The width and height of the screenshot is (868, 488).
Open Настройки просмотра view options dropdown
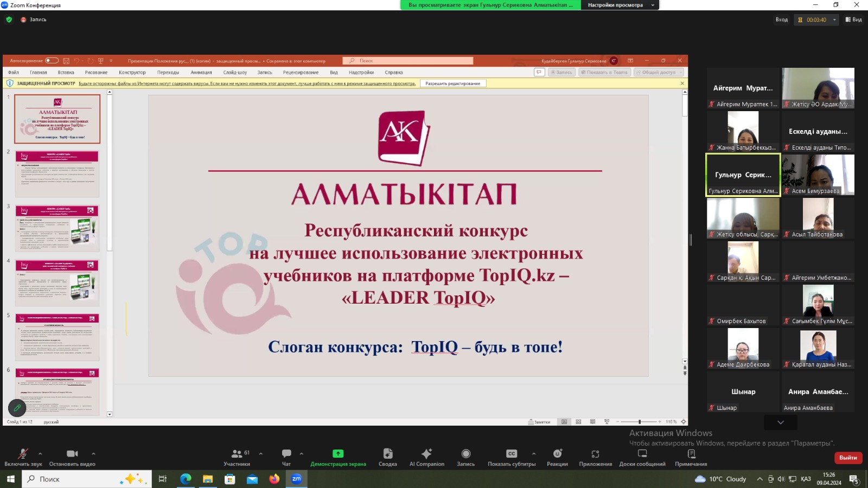click(620, 5)
